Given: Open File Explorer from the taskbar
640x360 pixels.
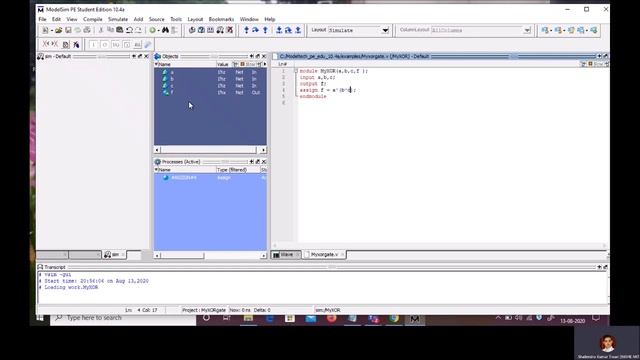Looking at the screenshot, I should [x=248, y=318].
